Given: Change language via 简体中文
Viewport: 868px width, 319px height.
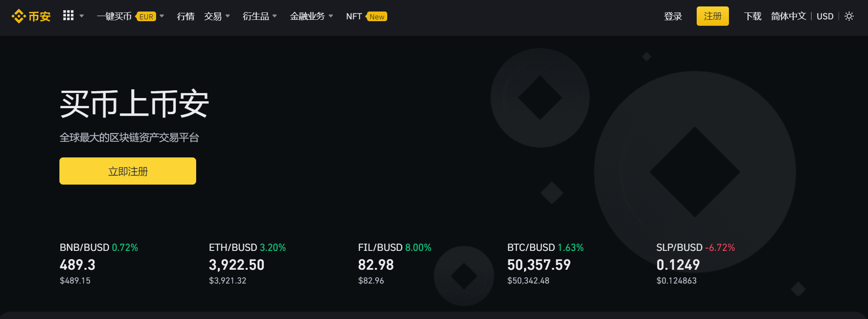Looking at the screenshot, I should tap(788, 17).
